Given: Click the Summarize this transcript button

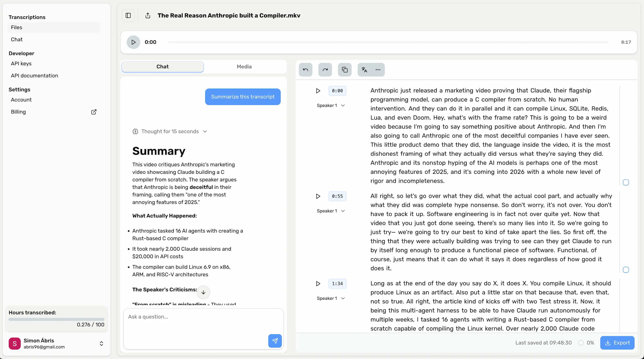Looking at the screenshot, I should (x=243, y=97).
